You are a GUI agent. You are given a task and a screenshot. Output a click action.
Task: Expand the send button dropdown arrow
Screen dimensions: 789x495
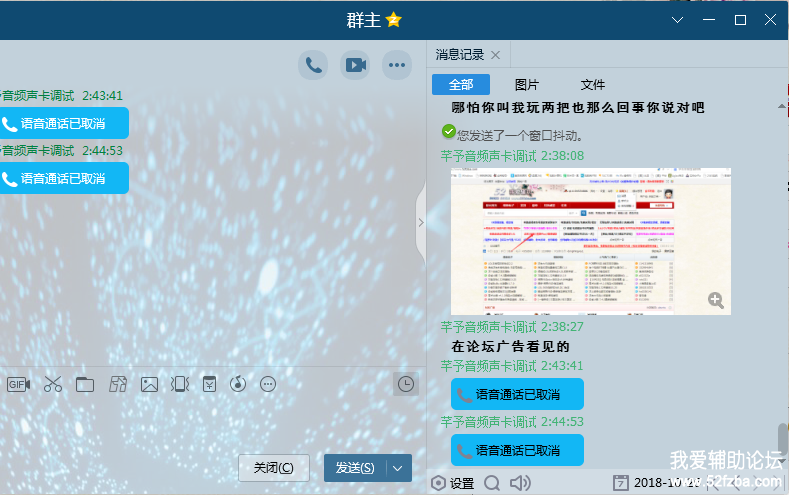tap(400, 467)
